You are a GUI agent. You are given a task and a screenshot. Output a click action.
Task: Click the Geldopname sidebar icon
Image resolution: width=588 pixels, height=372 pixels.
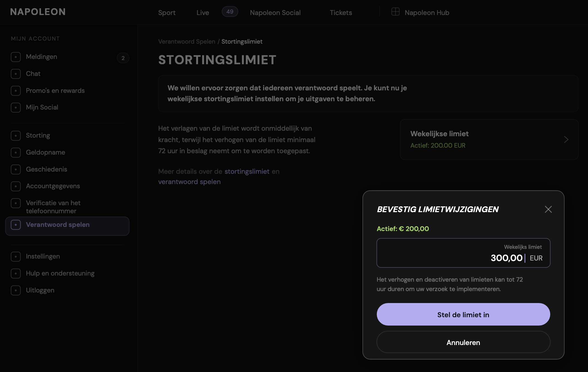[16, 153]
